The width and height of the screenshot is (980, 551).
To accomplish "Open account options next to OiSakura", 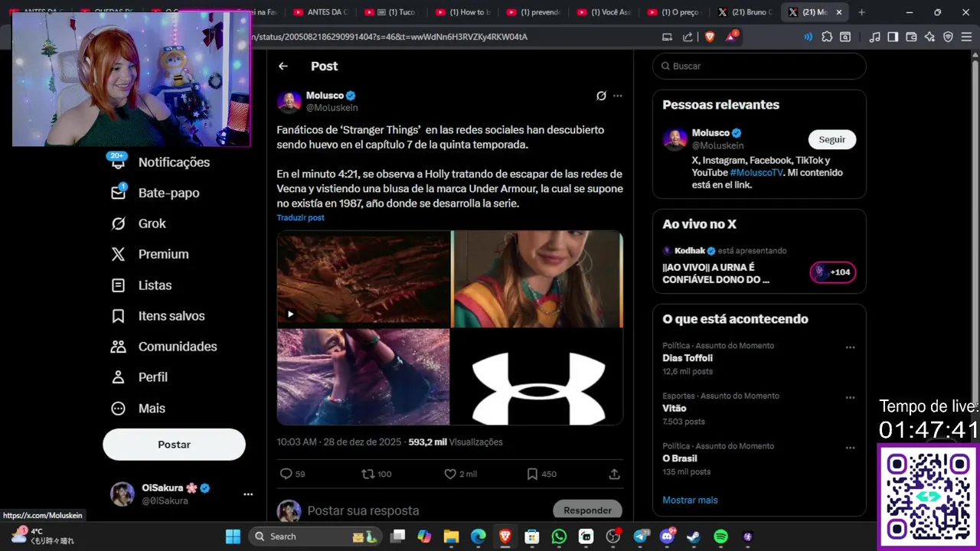I will pyautogui.click(x=248, y=494).
